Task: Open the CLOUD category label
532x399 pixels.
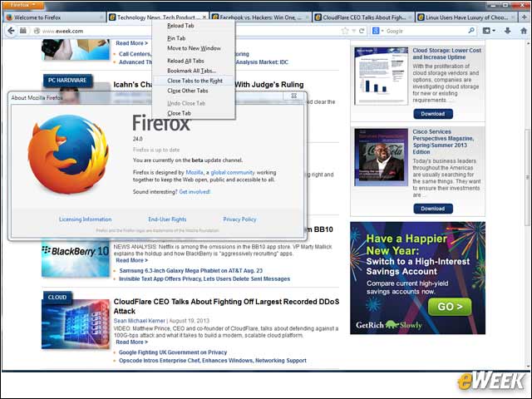Action: pos(57,298)
